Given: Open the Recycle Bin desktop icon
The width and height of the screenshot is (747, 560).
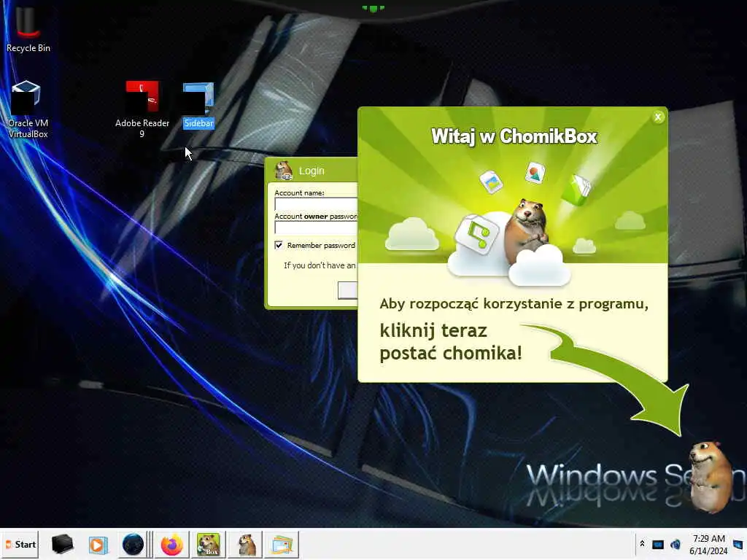Looking at the screenshot, I should tap(28, 28).
